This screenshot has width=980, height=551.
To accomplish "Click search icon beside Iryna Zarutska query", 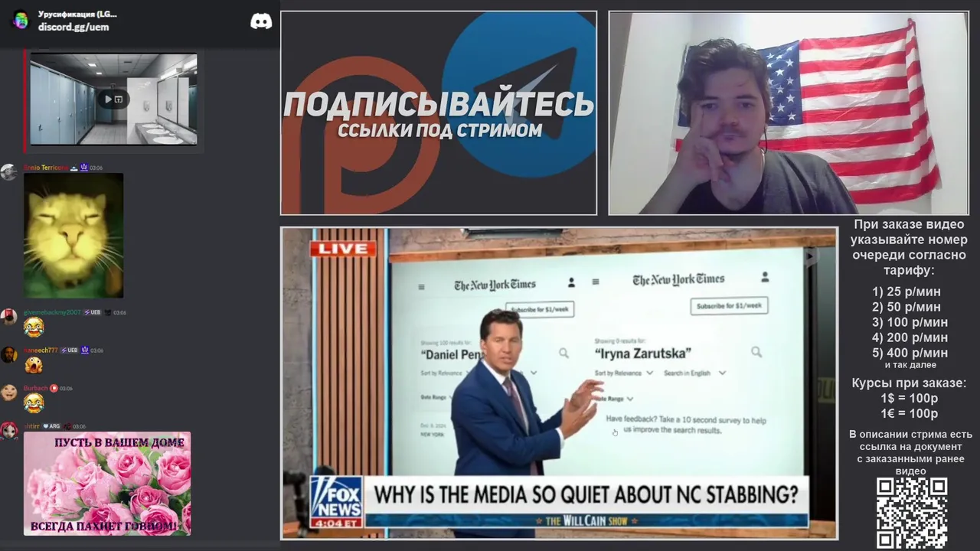I will [x=756, y=352].
